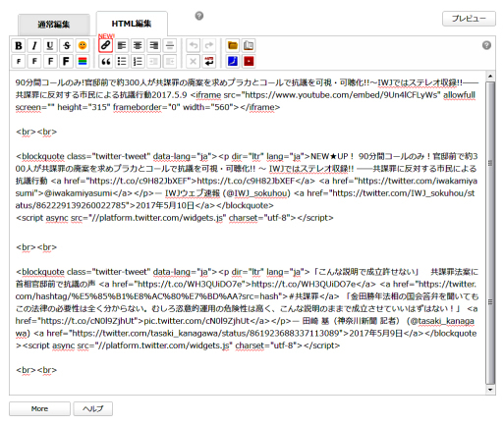Open the book-shaped icon in toolbar
Screen dimensions: 504x425
coord(249,45)
